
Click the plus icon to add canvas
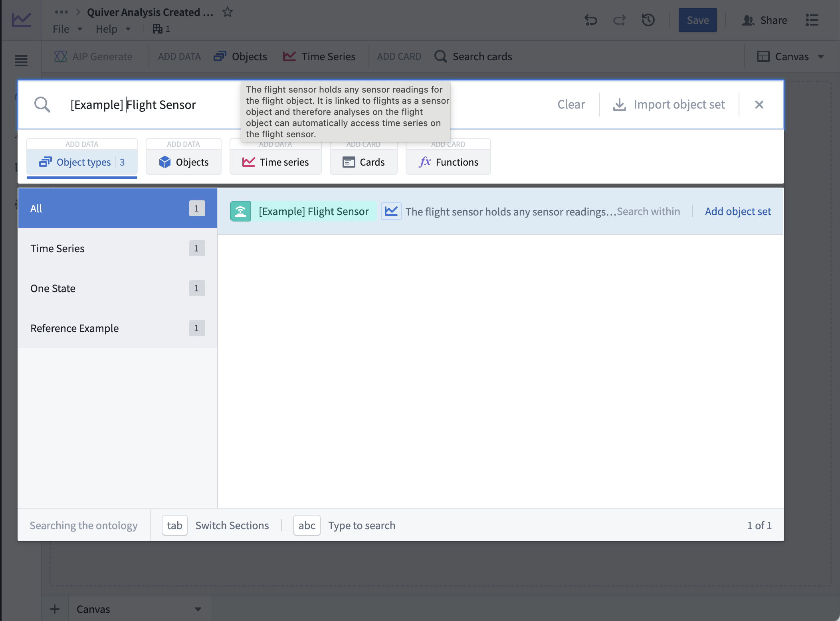point(55,609)
